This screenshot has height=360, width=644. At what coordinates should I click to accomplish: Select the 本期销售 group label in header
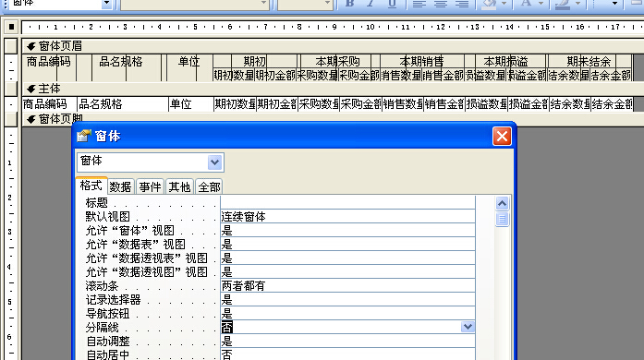tap(421, 62)
